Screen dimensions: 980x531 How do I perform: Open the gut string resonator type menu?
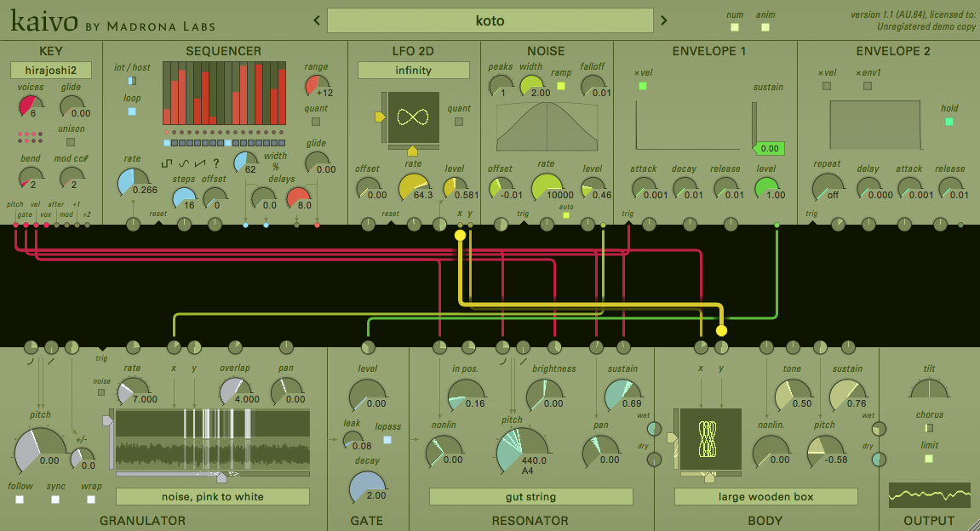pos(530,497)
